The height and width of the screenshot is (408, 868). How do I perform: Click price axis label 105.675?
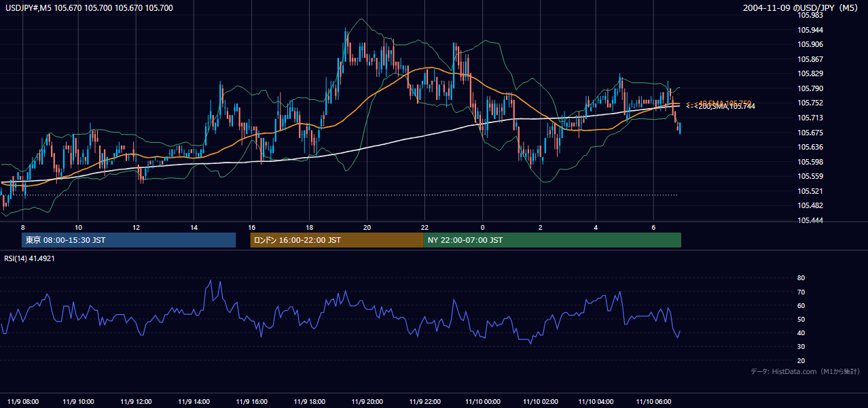pos(810,133)
